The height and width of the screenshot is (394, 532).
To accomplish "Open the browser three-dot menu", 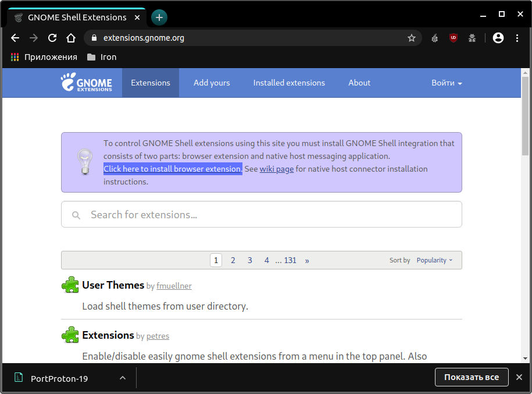I will click(517, 38).
